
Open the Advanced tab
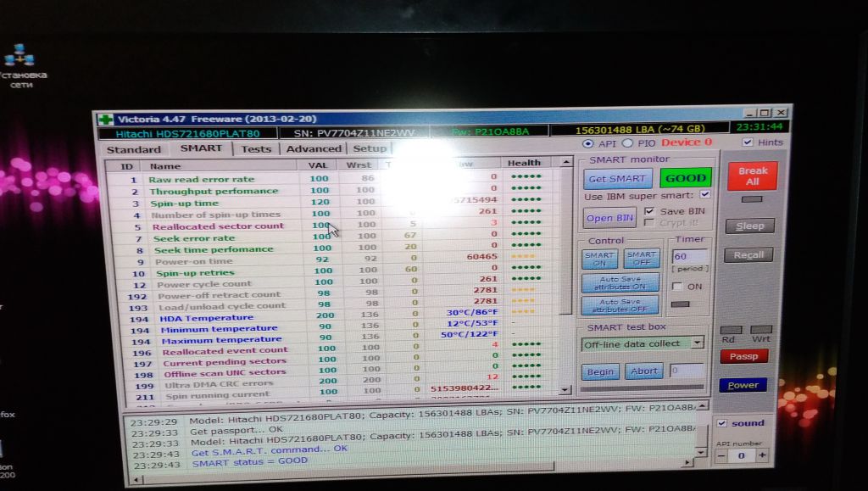coord(314,148)
